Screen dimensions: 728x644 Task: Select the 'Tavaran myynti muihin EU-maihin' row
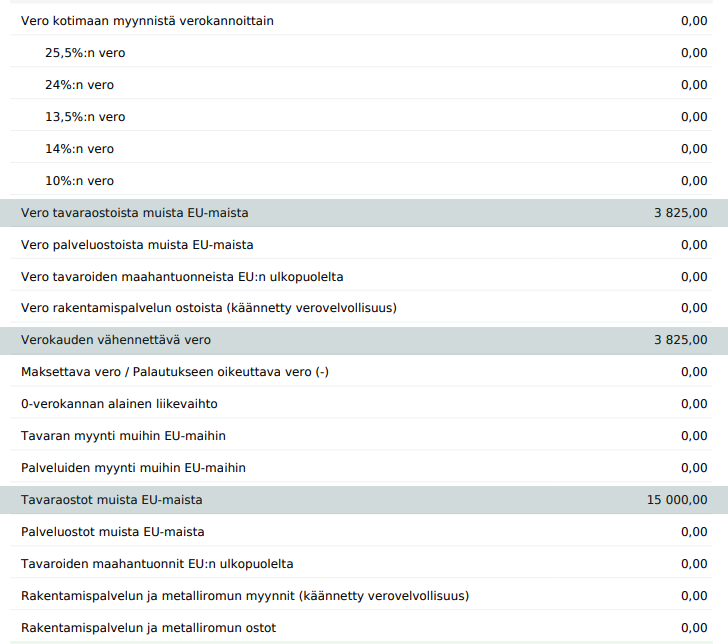coord(123,436)
